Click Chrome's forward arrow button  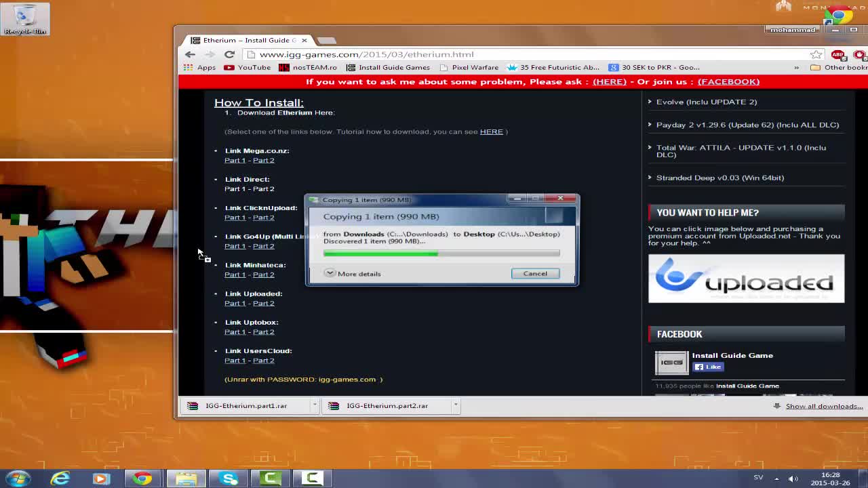pos(210,54)
